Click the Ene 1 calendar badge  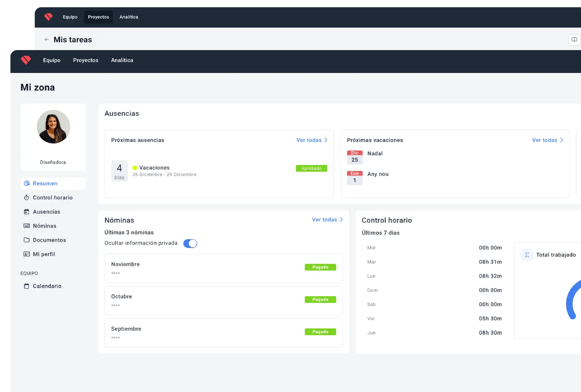[355, 178]
